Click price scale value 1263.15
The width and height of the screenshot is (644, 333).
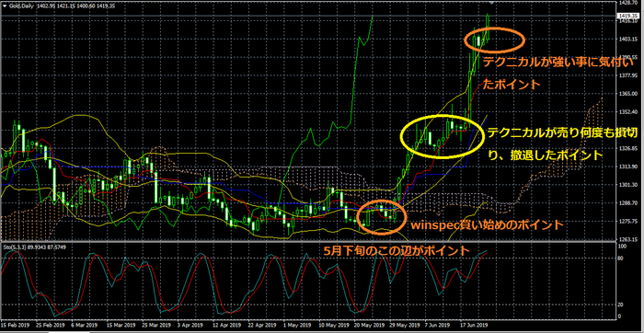(627, 239)
